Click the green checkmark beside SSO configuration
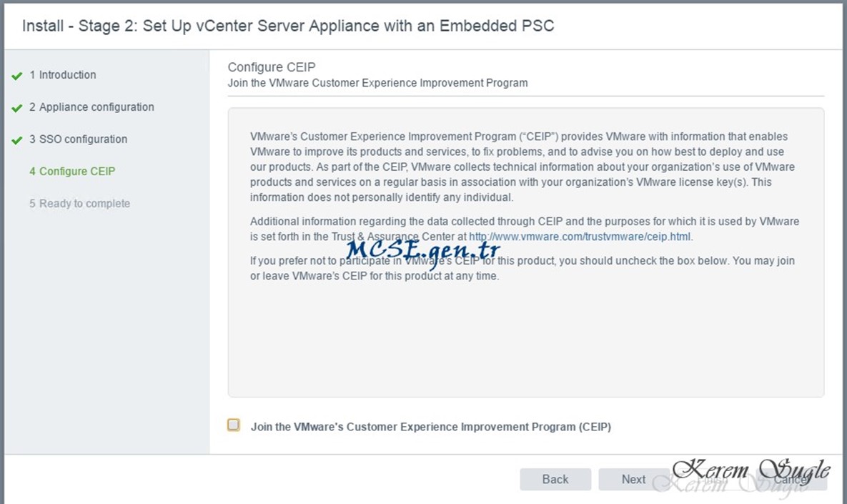The height and width of the screenshot is (504, 847). coord(16,140)
